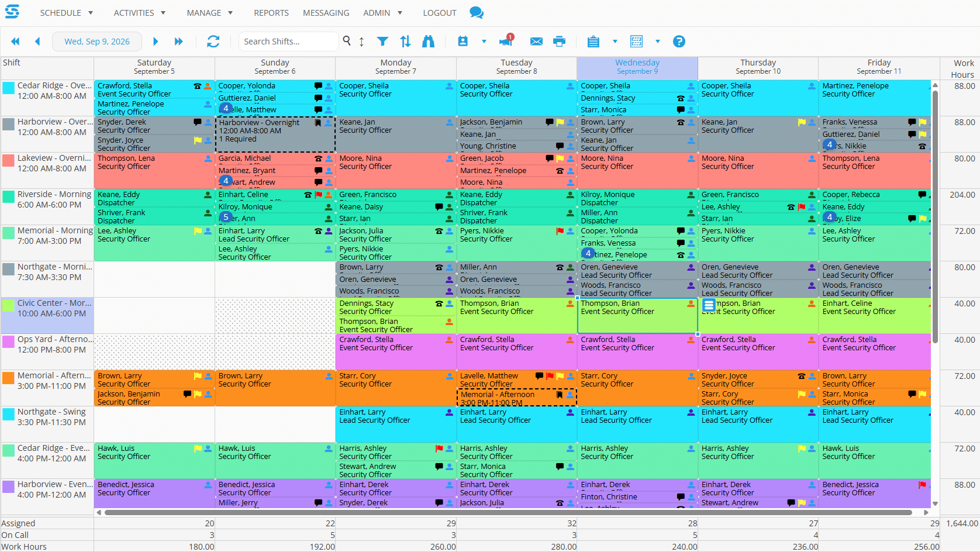980x552 pixels.
Task: Click the Cedar Ridge overnight cyan color swatch
Action: point(9,88)
